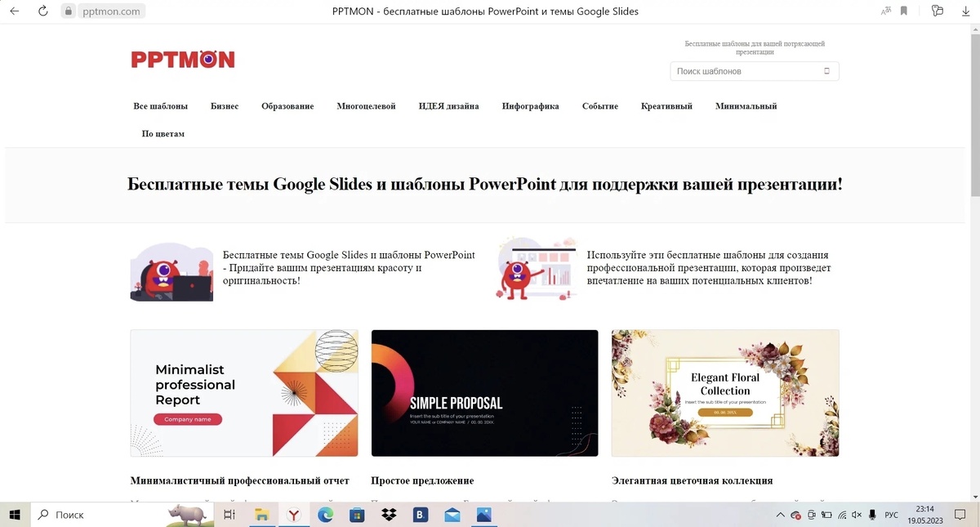Open the По цветам menu item

click(163, 133)
